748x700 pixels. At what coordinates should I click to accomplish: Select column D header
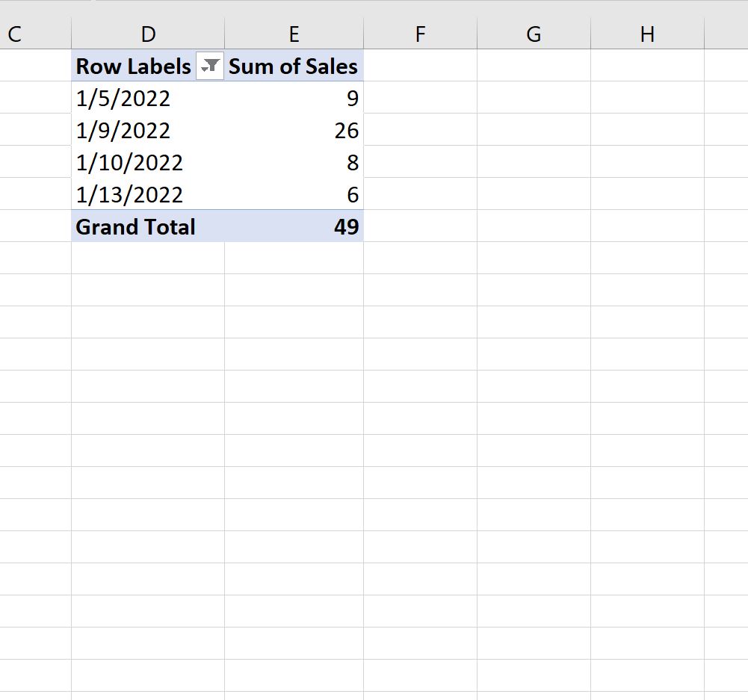[148, 34]
